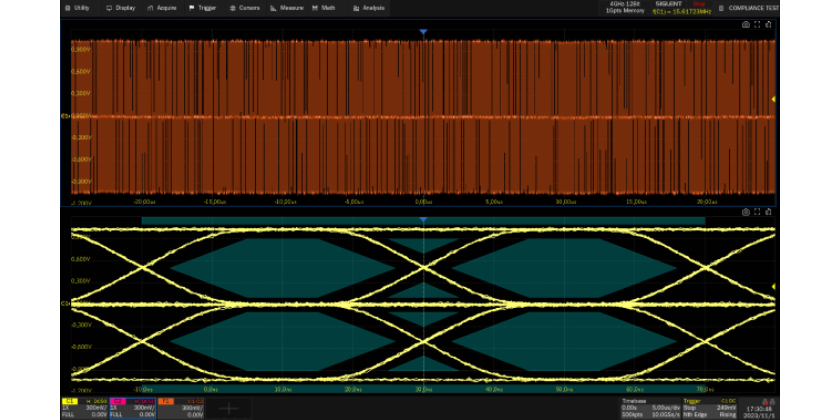Open the Math menu
This screenshot has height=420, width=840.
click(x=324, y=7)
